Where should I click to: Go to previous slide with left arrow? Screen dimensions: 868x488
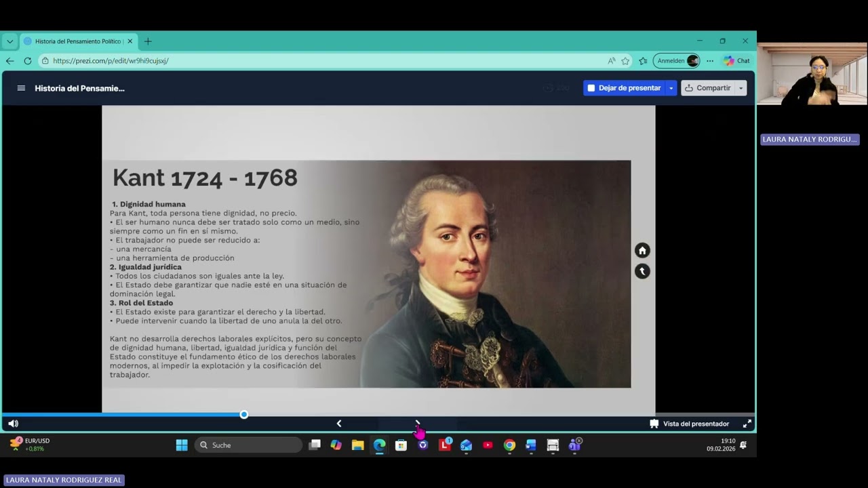[339, 424]
